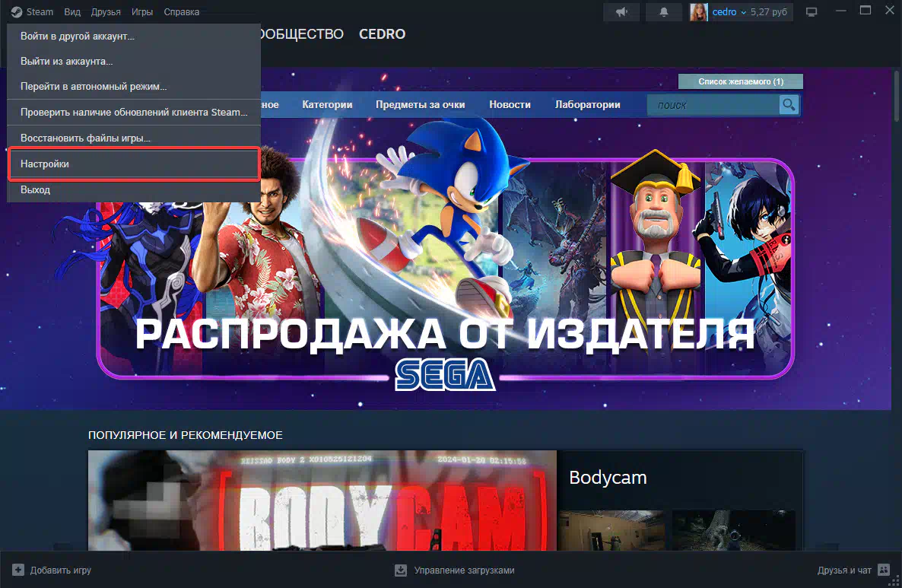Open the Категории store tab
The height and width of the screenshot is (588, 902).
click(327, 105)
